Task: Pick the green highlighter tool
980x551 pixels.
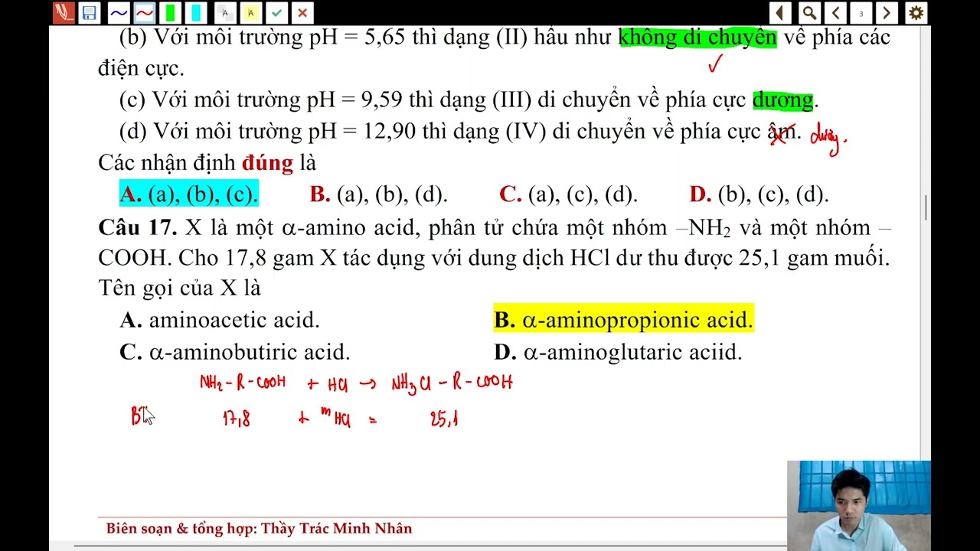Action: click(x=170, y=12)
